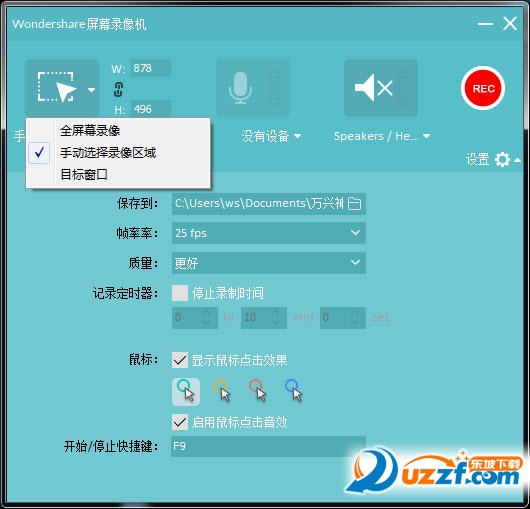Viewport: 530px width, 509px height.
Task: Click the H height field showing 496
Action: (151, 109)
